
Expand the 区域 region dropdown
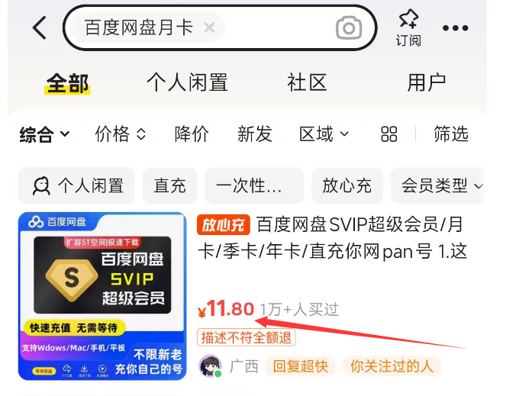[x=324, y=134]
